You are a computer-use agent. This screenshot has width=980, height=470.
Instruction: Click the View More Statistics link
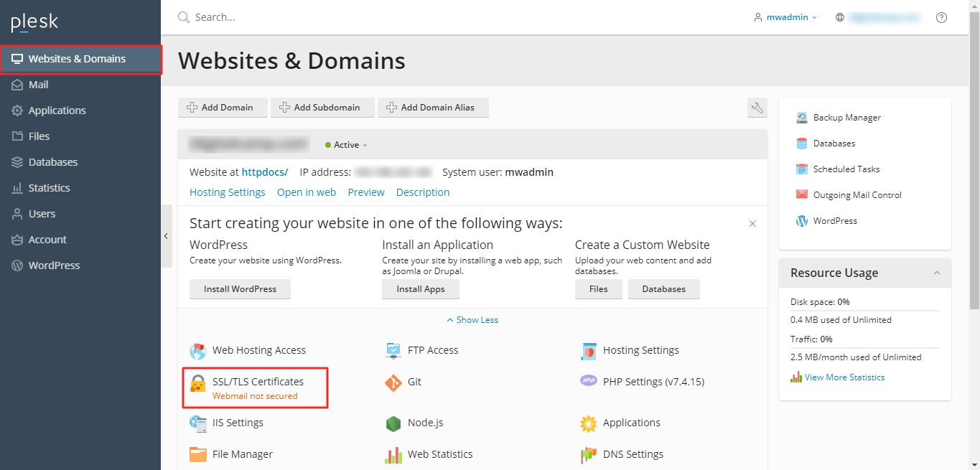(x=844, y=377)
